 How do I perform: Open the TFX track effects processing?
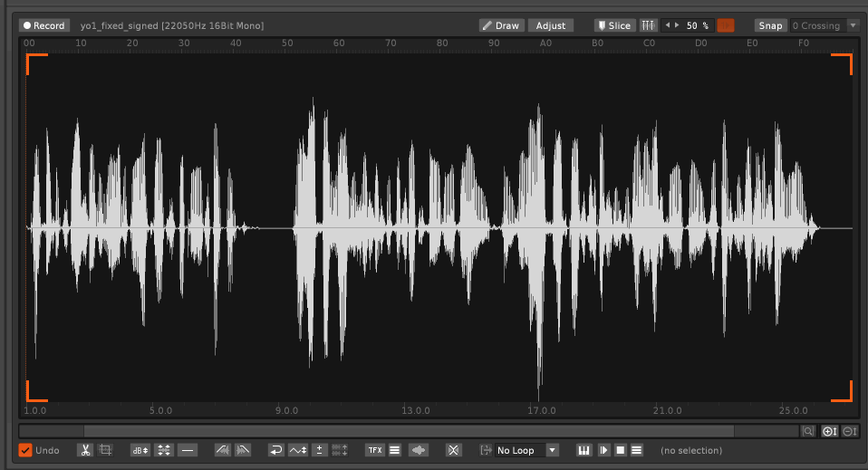click(x=374, y=450)
